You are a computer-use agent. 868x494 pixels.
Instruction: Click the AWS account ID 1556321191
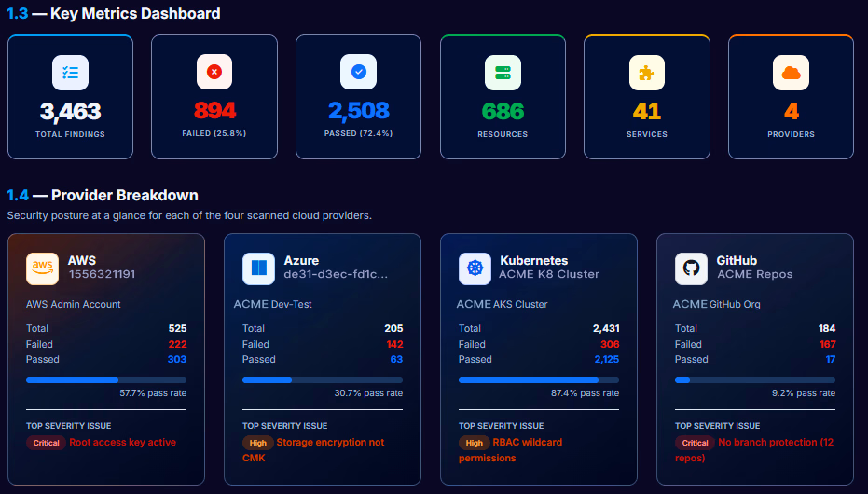click(x=102, y=274)
